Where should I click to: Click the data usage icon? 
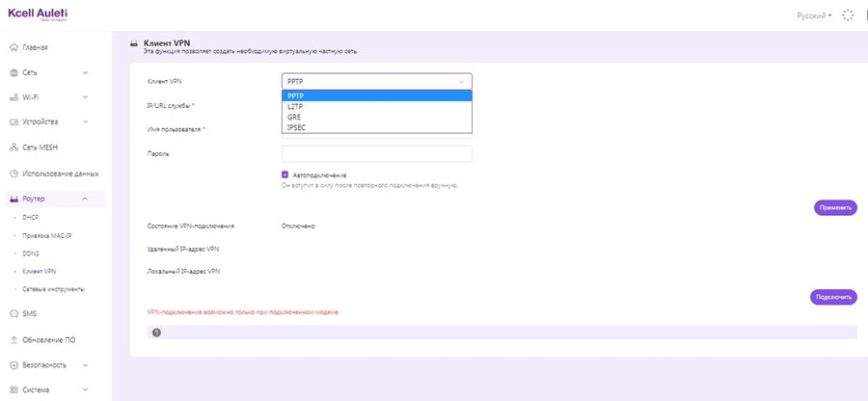pos(14,174)
